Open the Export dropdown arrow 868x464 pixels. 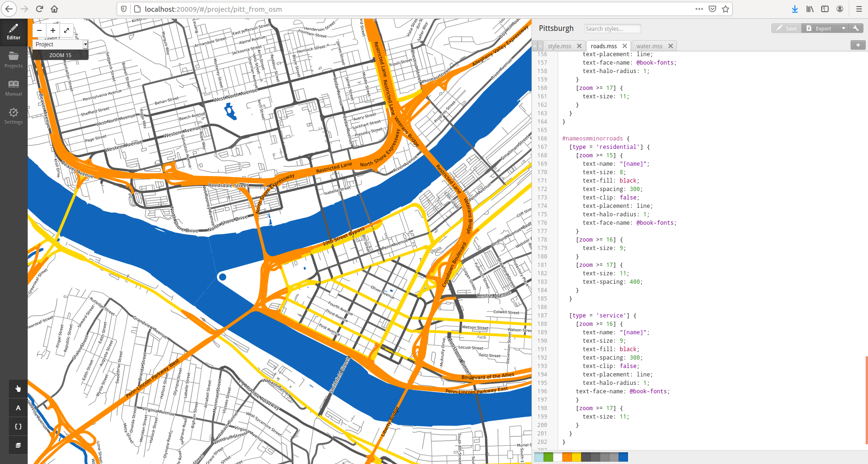[x=844, y=28]
